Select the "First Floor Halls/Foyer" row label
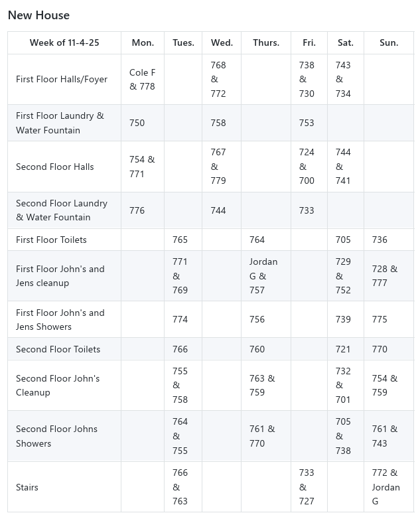 62,80
